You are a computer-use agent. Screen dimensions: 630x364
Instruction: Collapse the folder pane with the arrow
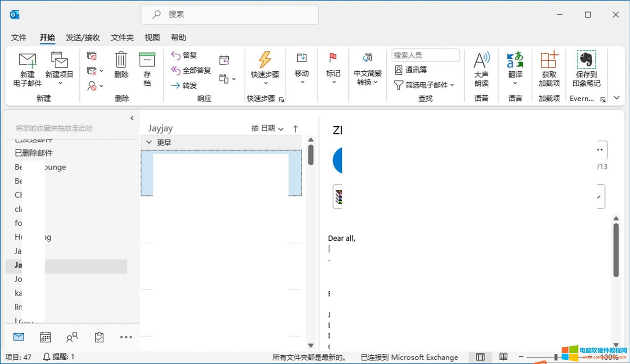click(x=132, y=118)
